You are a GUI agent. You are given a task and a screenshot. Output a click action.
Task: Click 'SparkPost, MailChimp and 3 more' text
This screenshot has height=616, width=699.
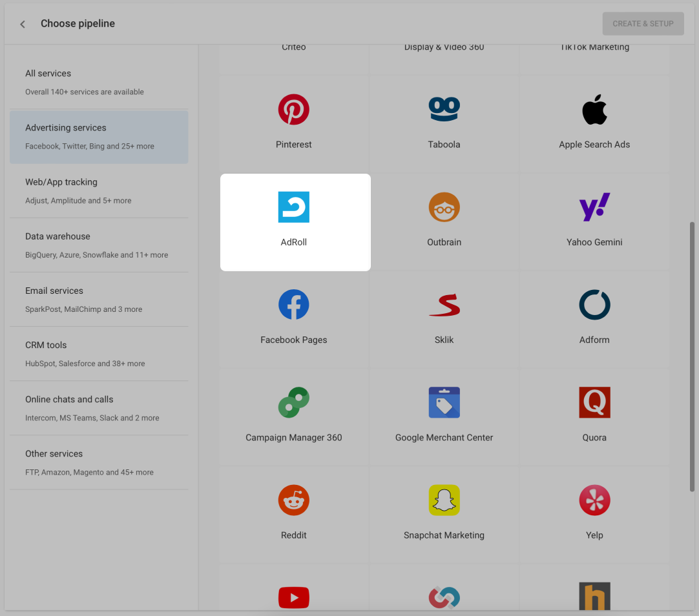pos(83,309)
